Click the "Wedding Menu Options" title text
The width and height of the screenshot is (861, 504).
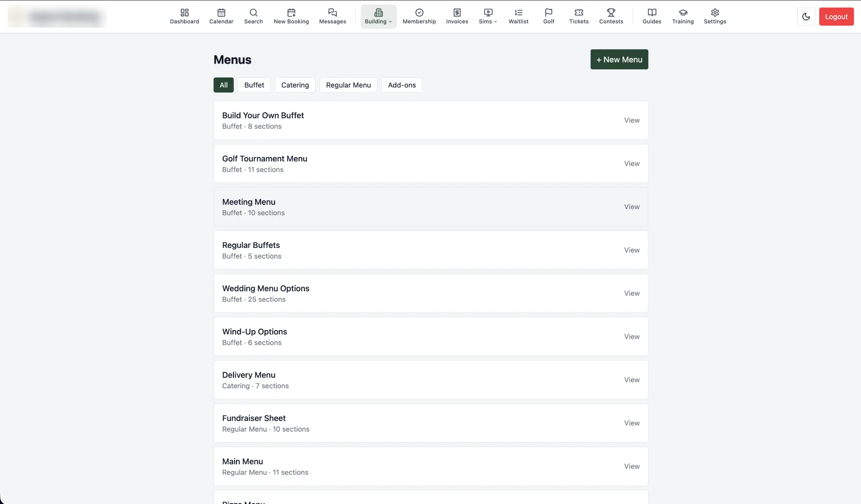point(266,288)
